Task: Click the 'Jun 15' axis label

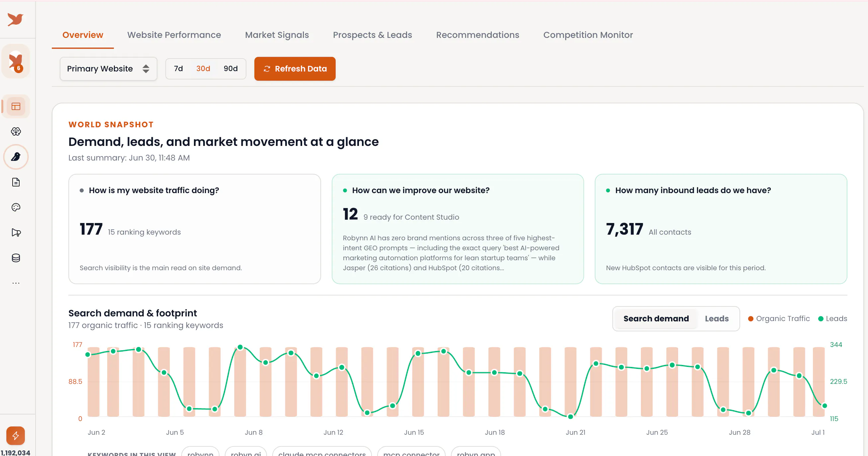Action: click(414, 432)
